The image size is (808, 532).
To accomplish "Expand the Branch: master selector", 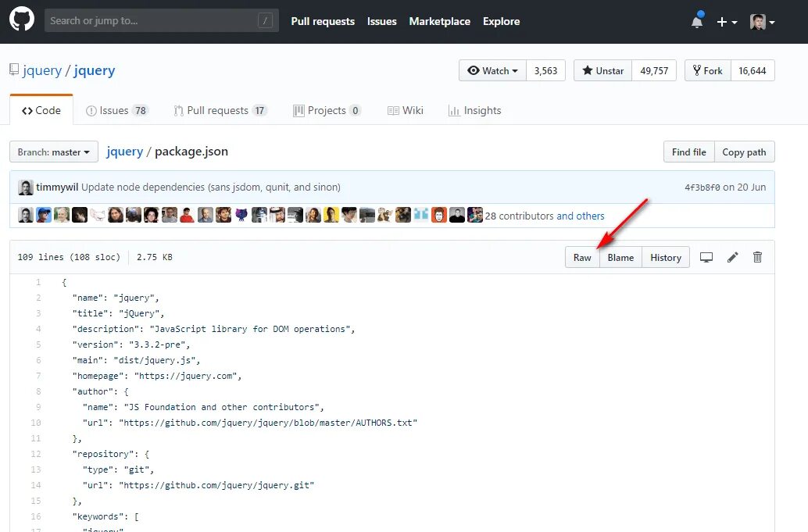I will 54,152.
